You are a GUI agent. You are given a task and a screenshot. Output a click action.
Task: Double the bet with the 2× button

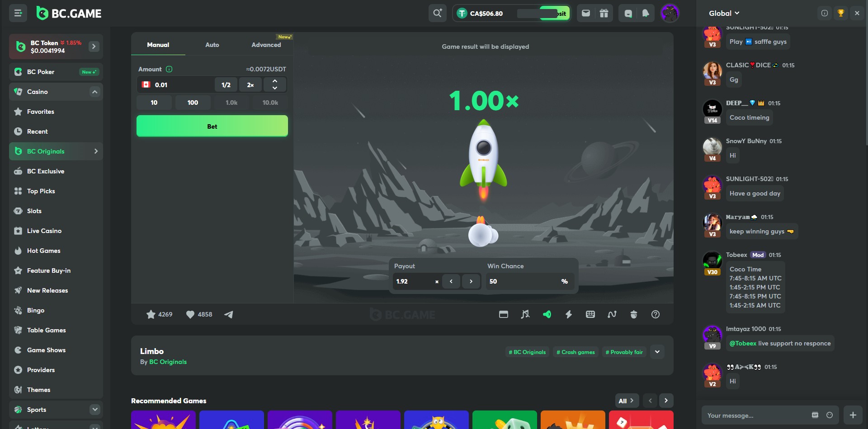pyautogui.click(x=250, y=84)
